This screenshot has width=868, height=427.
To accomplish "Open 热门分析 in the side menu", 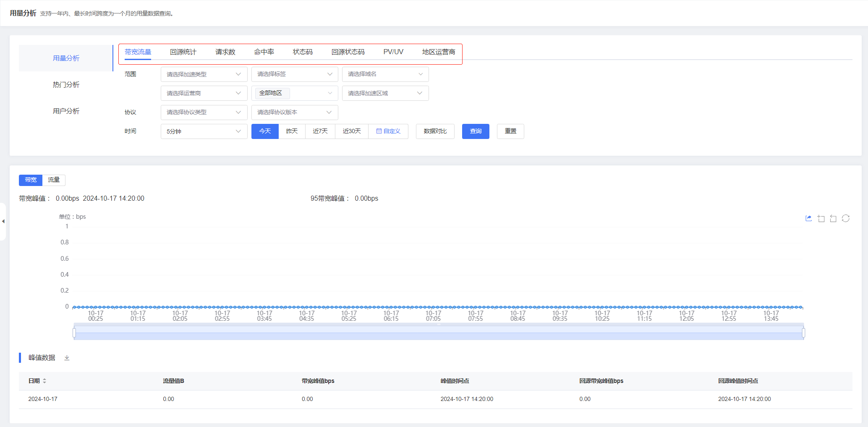I will [66, 85].
